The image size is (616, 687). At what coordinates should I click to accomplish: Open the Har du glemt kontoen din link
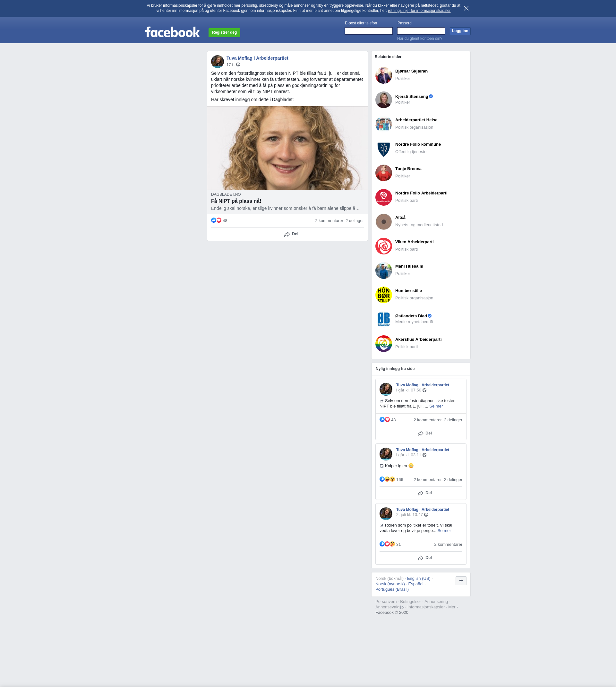(419, 39)
